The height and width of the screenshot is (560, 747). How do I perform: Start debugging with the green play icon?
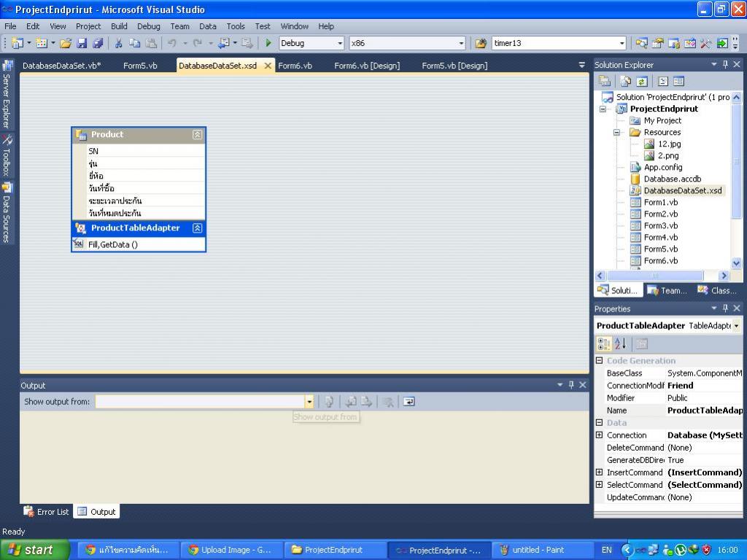[x=268, y=43]
